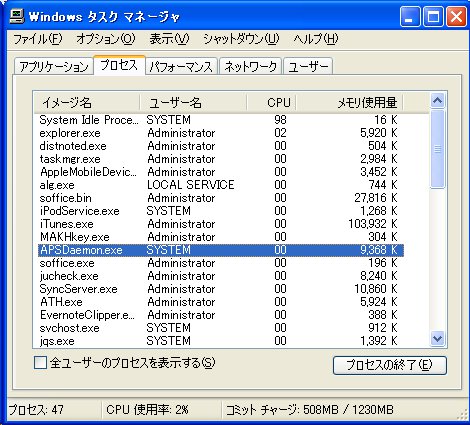
Task: Go to the ユーザー tab
Action: point(308,66)
